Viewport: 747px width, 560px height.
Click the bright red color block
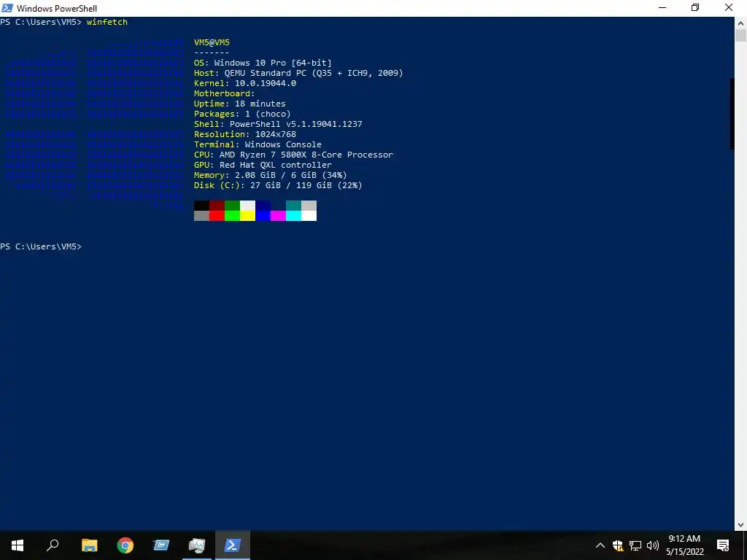217,216
